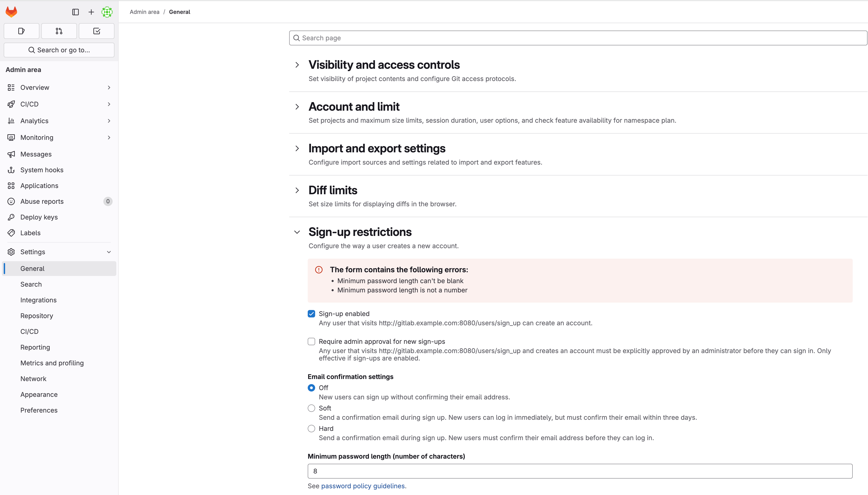Click the System hooks anchor icon
This screenshot has width=868, height=495.
click(x=11, y=170)
